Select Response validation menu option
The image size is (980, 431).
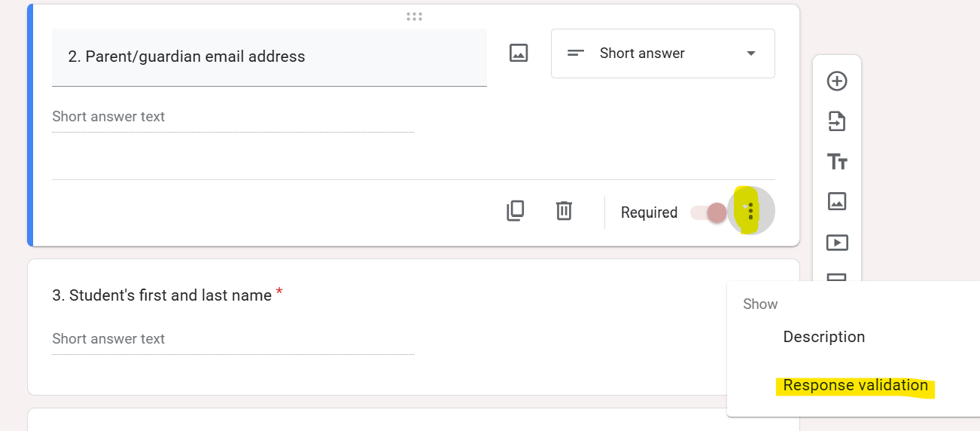point(855,386)
